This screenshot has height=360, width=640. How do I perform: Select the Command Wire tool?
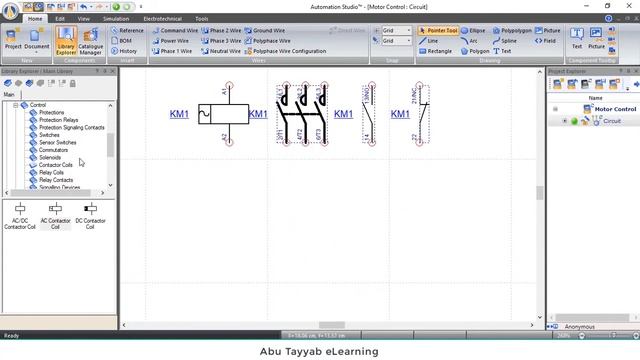point(175,30)
